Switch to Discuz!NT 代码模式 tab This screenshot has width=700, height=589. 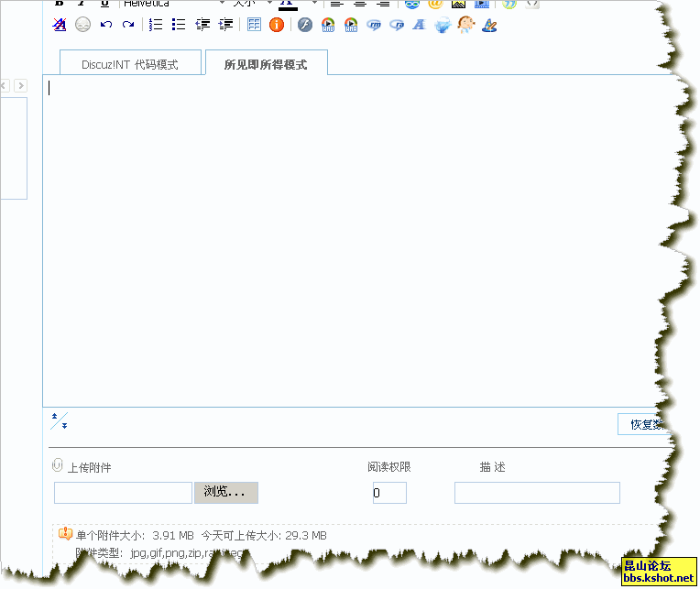pyautogui.click(x=129, y=64)
